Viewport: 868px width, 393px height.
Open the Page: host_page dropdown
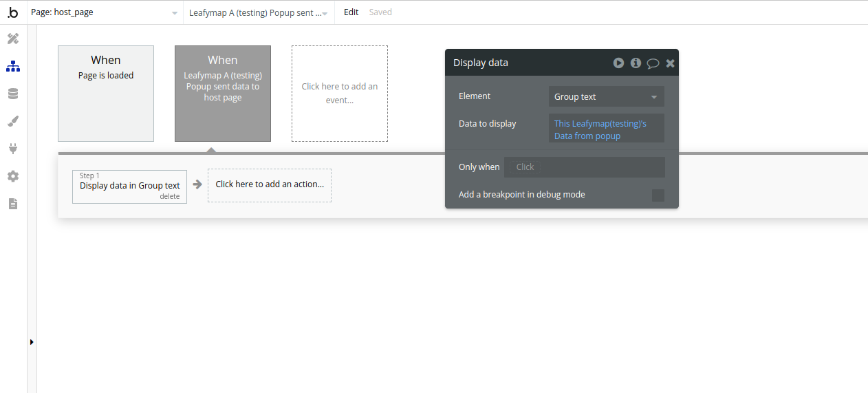(105, 12)
